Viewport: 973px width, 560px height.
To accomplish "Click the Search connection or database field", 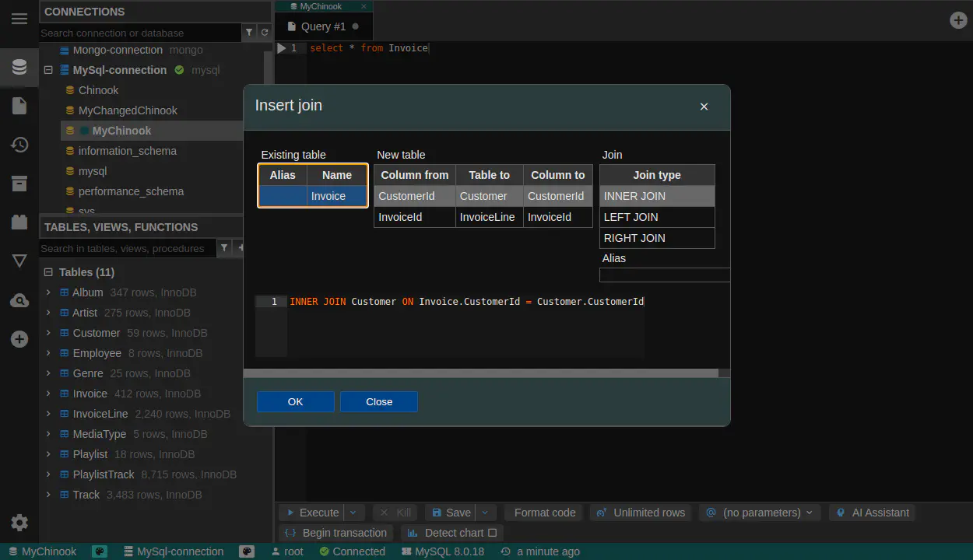I will 140,33.
